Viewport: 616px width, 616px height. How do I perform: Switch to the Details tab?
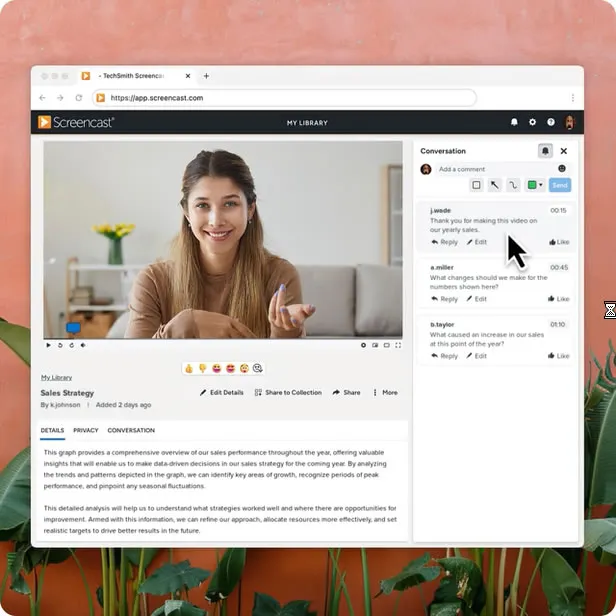[52, 431]
